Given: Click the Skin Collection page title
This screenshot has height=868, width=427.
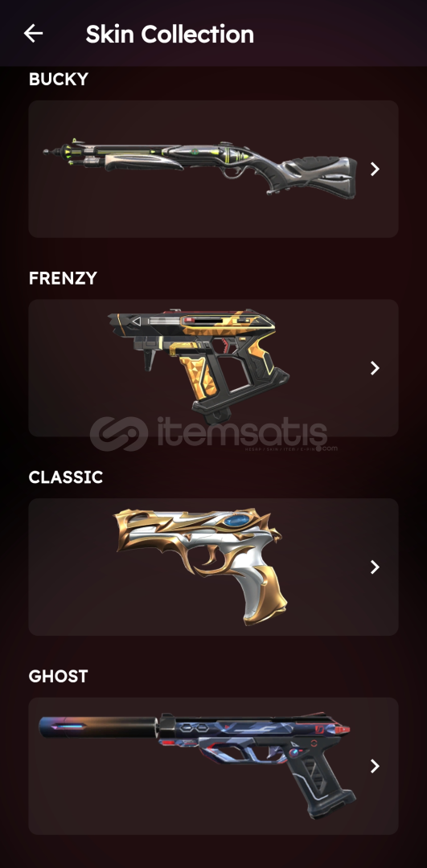Looking at the screenshot, I should coord(170,35).
